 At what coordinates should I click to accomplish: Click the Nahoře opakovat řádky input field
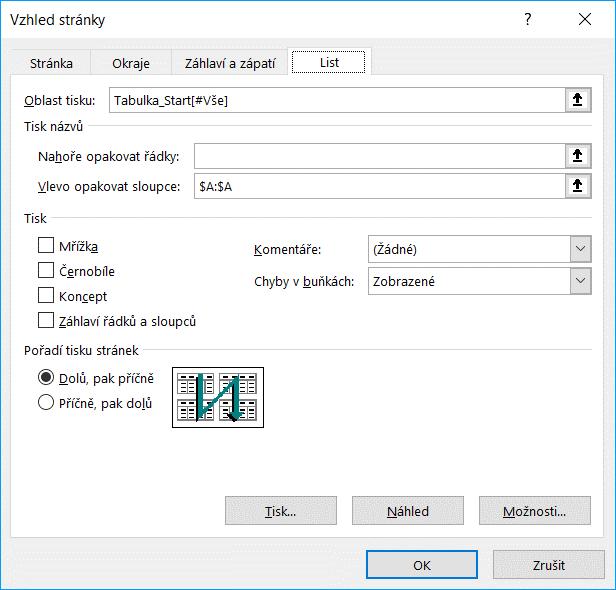pyautogui.click(x=380, y=156)
